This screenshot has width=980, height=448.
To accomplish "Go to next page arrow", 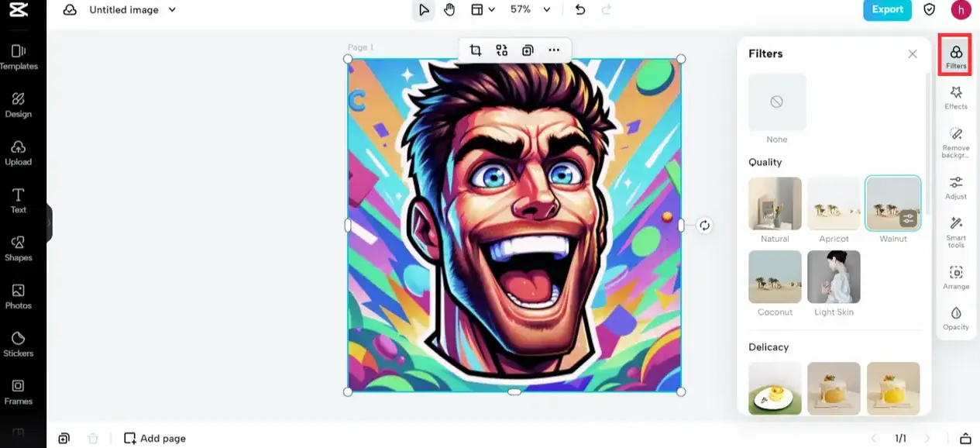I will pos(927,439).
